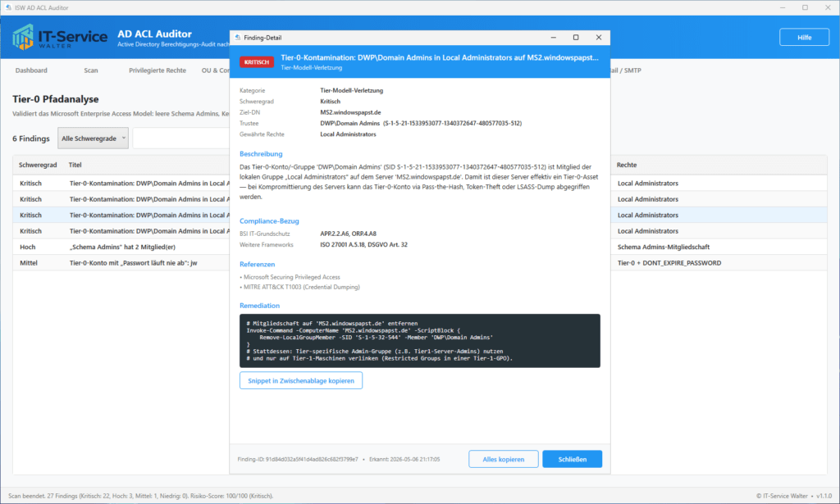The height and width of the screenshot is (504, 840).
Task: Click the Beschreibung section heading
Action: [261, 153]
